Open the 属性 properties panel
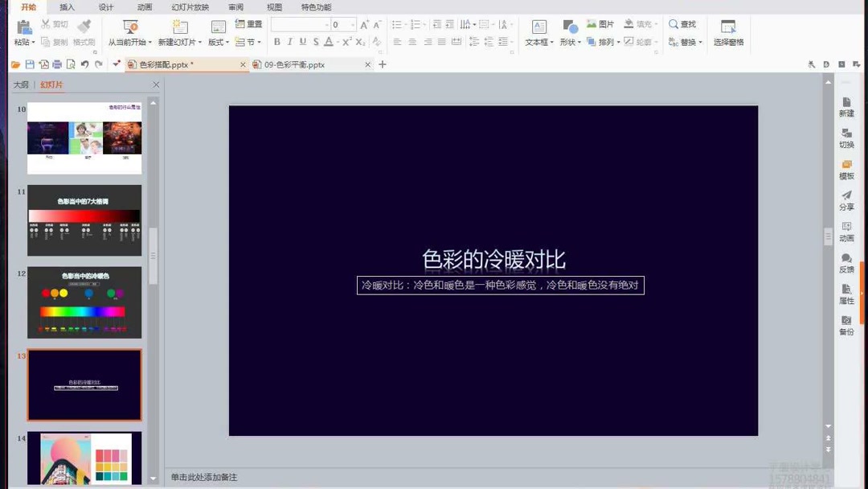The image size is (868, 489). click(x=846, y=294)
